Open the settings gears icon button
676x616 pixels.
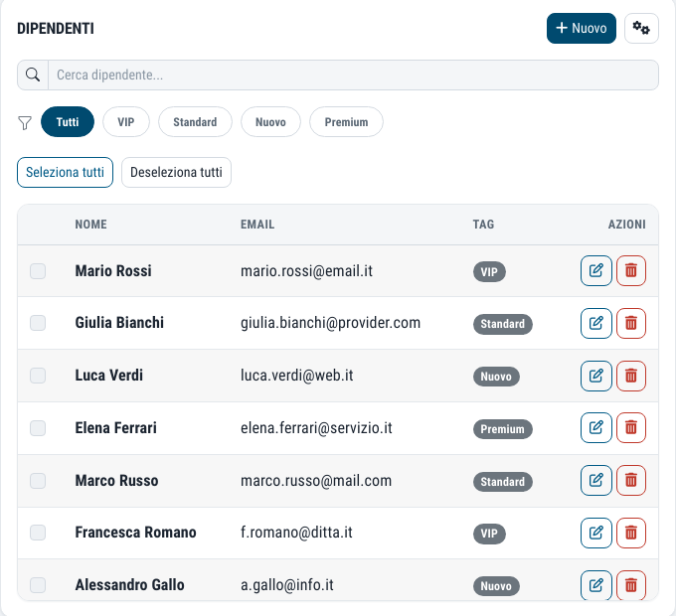641,29
